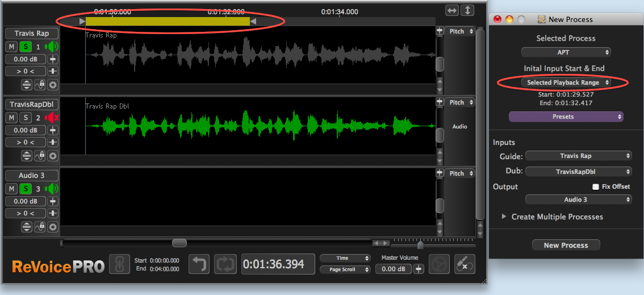Click the New Process button
Viewport: 644px width, 295px height.
566,245
